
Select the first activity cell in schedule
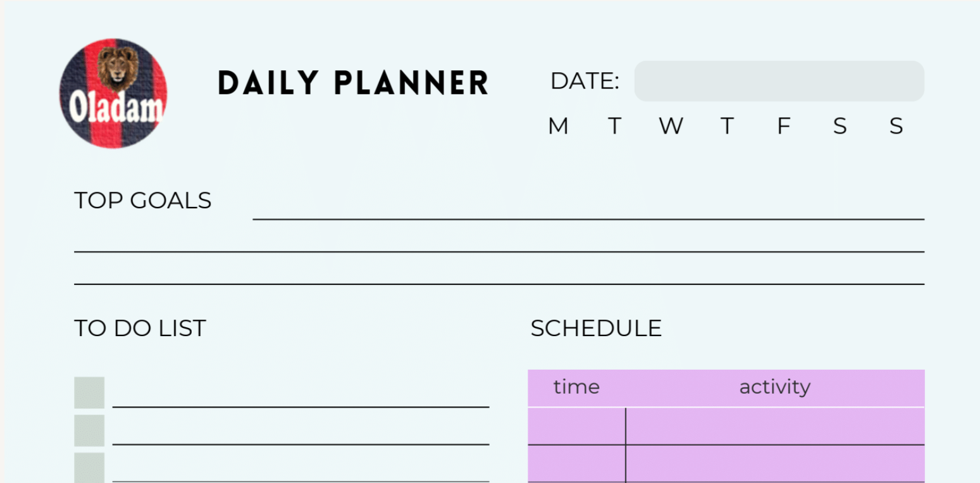tap(775, 426)
